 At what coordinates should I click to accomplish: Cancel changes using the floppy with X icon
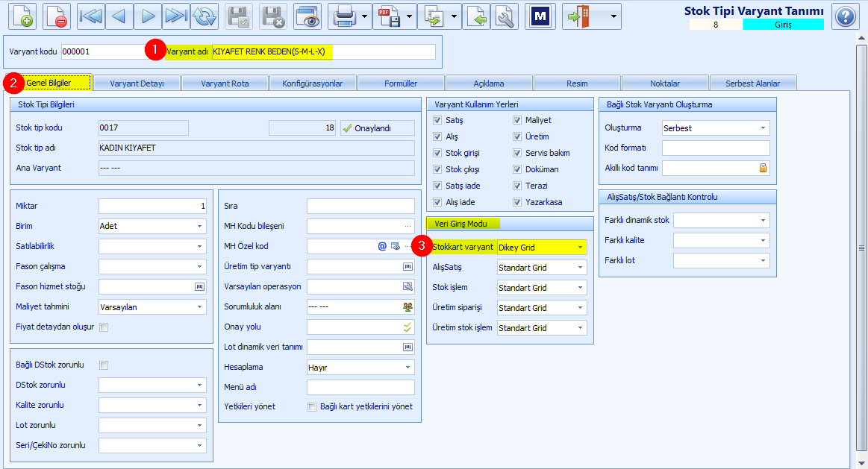coord(273,16)
